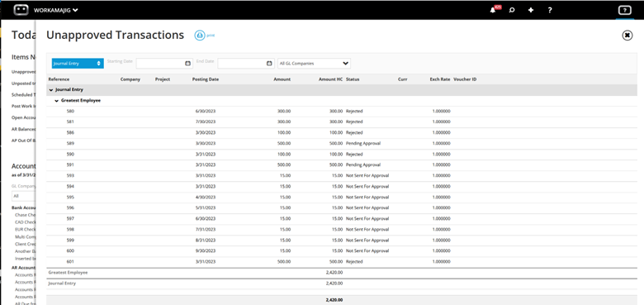This screenshot has height=305, width=644.
Task: Print the Unapproved Transactions report
Action: click(x=204, y=36)
